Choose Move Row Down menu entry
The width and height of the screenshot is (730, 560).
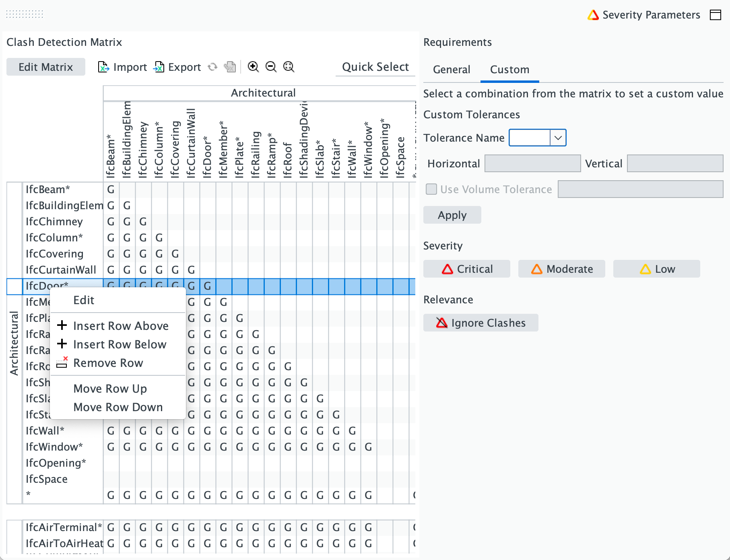click(118, 407)
